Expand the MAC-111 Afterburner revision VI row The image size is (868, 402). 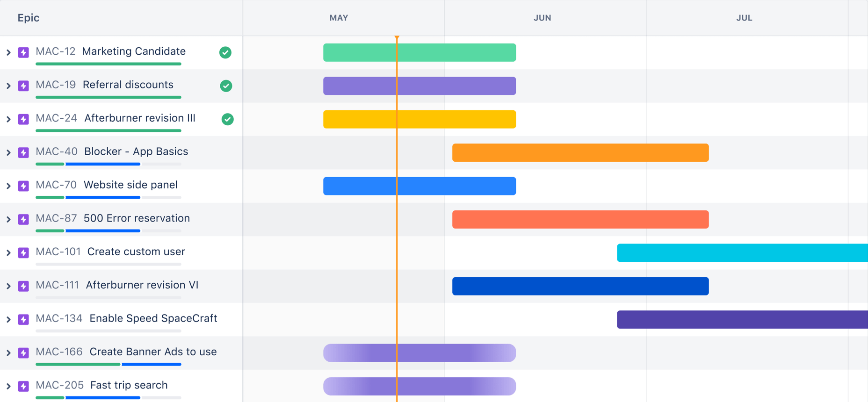click(x=8, y=286)
